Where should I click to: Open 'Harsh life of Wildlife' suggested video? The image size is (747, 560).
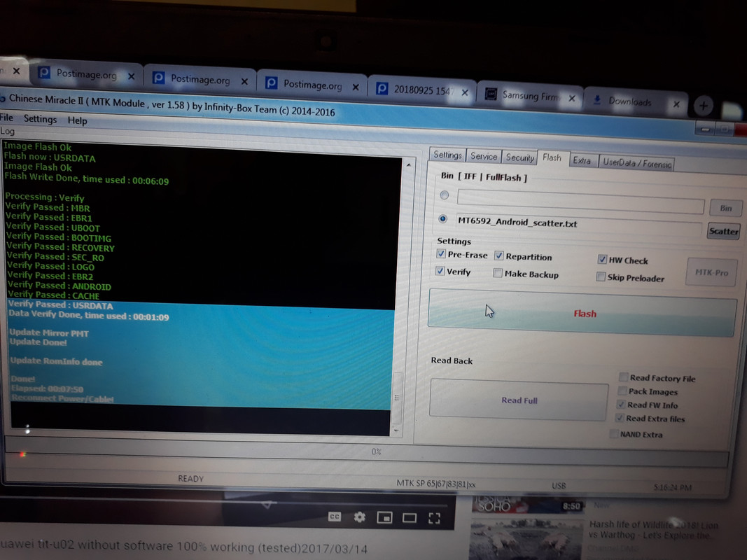pyautogui.click(x=654, y=529)
